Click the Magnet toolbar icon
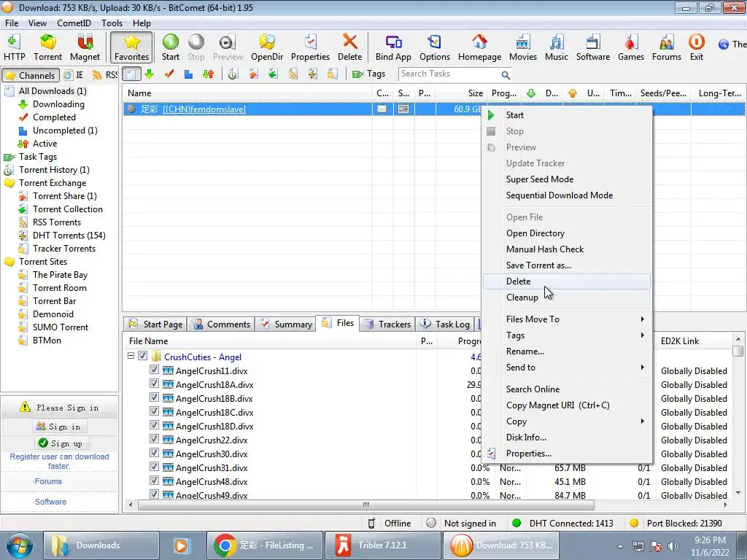Image resolution: width=747 pixels, height=560 pixels. [85, 47]
